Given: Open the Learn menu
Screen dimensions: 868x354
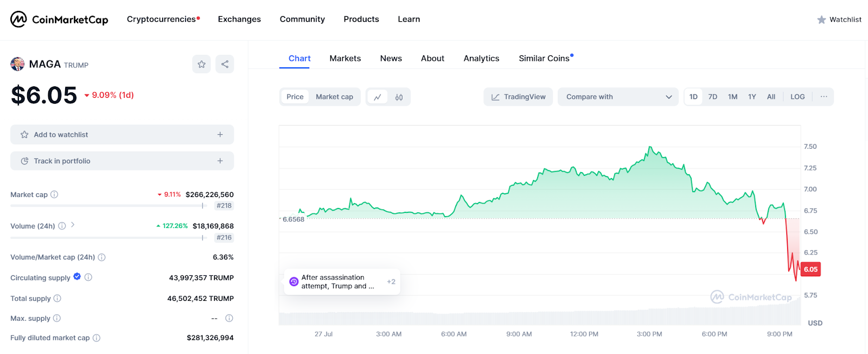Looking at the screenshot, I should tap(409, 19).
